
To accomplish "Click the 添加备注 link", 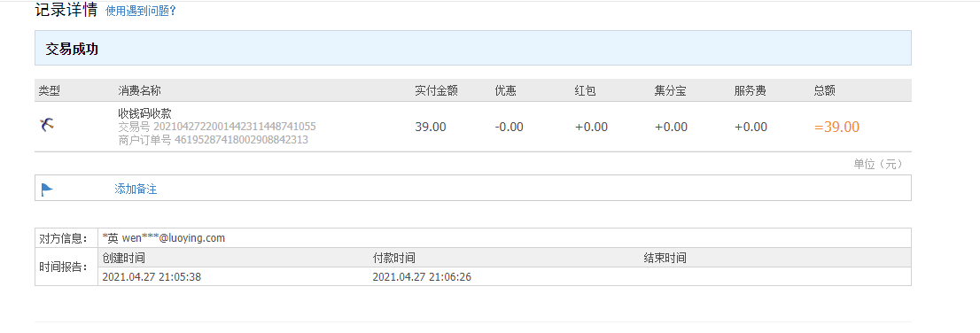I will (x=136, y=190).
